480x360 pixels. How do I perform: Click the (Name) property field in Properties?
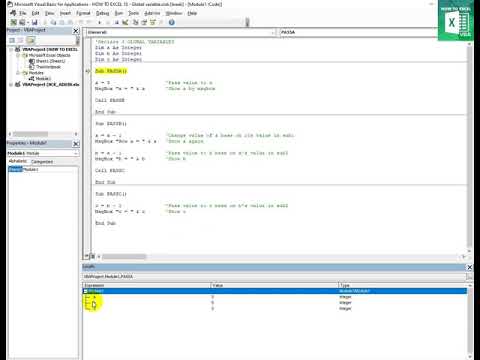click(43, 169)
